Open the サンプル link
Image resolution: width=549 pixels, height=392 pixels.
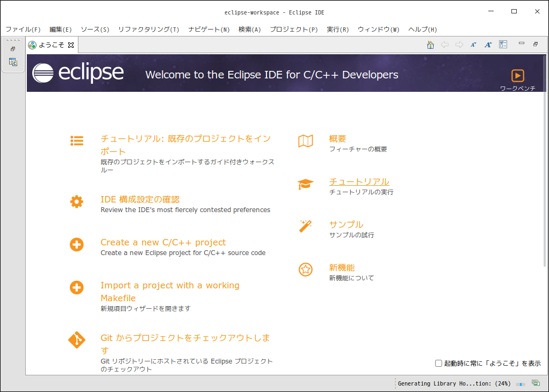pyautogui.click(x=346, y=224)
